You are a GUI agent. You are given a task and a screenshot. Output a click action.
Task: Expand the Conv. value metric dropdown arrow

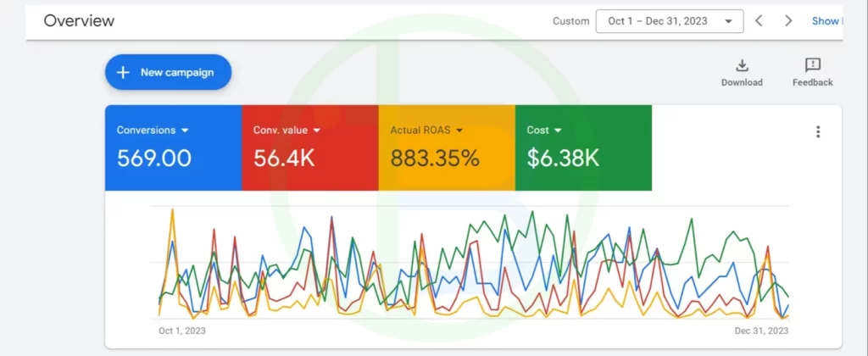(317, 131)
